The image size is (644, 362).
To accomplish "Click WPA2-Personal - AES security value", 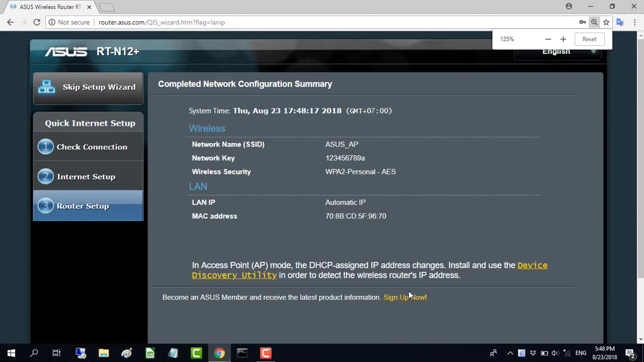I will pyautogui.click(x=360, y=172).
